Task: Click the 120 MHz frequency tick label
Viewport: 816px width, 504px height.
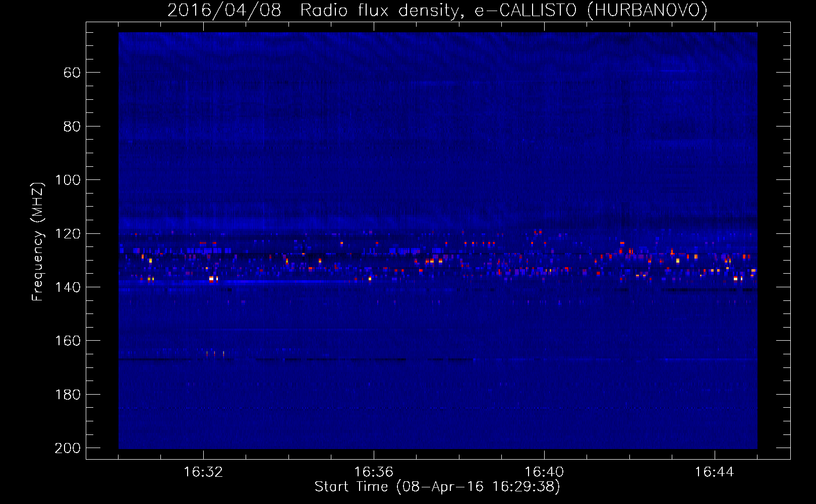Action: coord(68,233)
